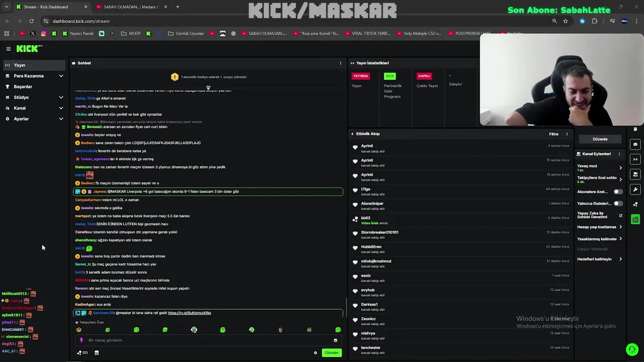The height and width of the screenshot is (362, 644).
Task: Click the shop icon below message box
Action: tap(97, 353)
